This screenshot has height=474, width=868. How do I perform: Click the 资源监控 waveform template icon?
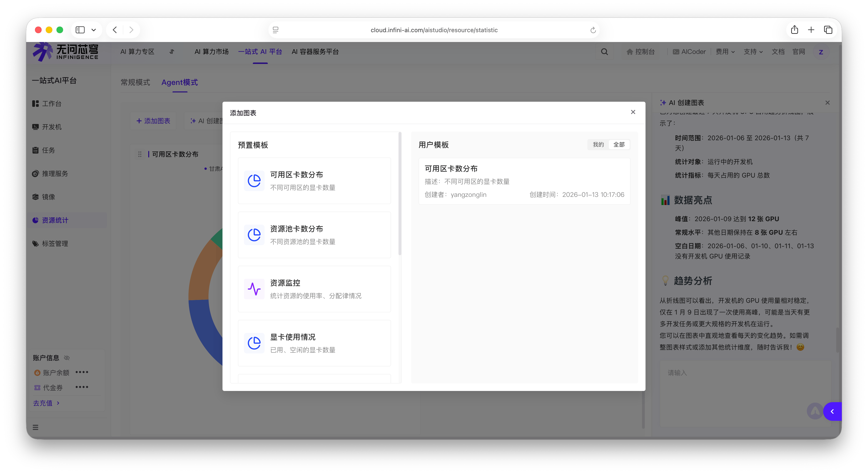(254, 289)
